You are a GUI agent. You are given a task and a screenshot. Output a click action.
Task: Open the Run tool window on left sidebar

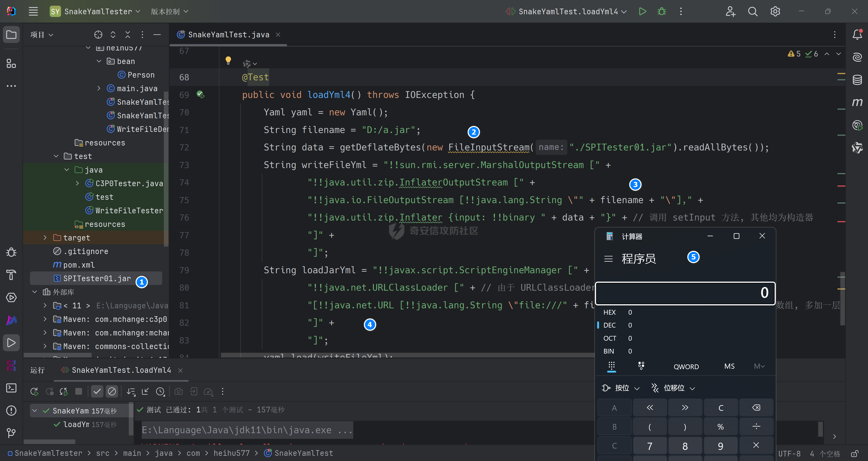tap(11, 343)
